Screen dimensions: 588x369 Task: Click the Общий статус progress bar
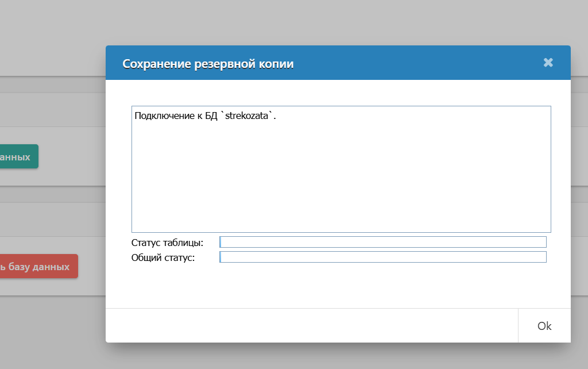[x=383, y=257]
